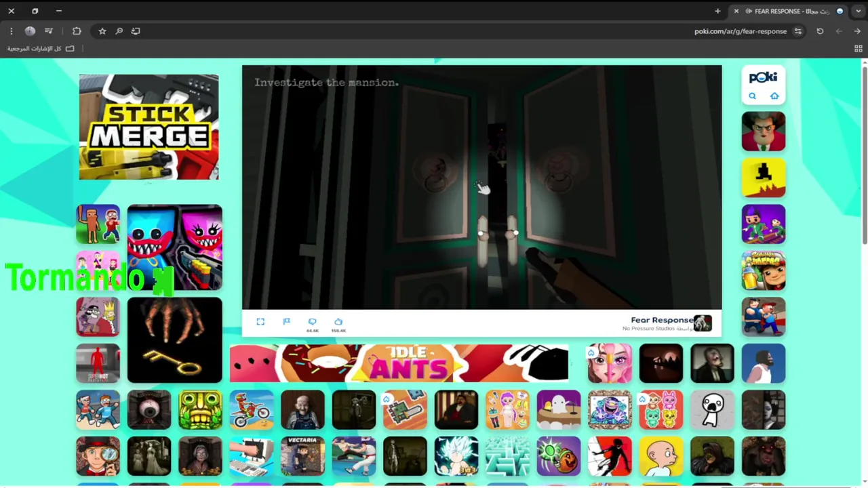
Task: Open the red silhouette runner game thumbnail
Action: (610, 456)
